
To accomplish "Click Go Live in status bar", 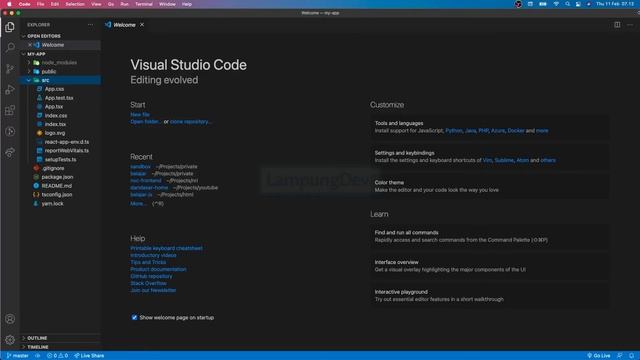I will 598,356.
